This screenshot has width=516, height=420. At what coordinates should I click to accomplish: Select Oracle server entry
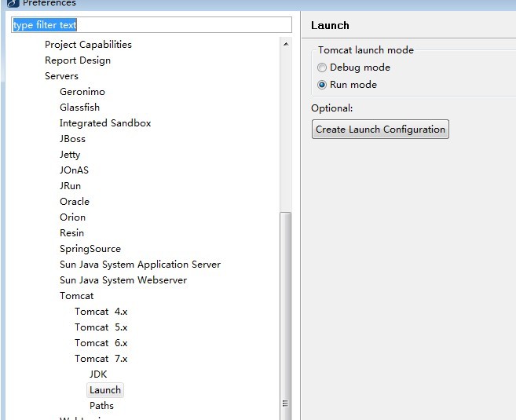point(75,202)
